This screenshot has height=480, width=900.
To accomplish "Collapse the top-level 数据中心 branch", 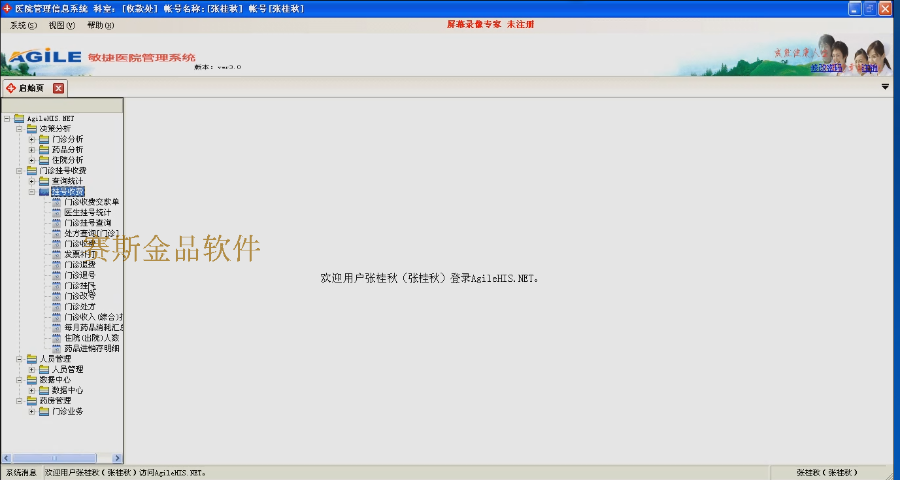I will 20,380.
